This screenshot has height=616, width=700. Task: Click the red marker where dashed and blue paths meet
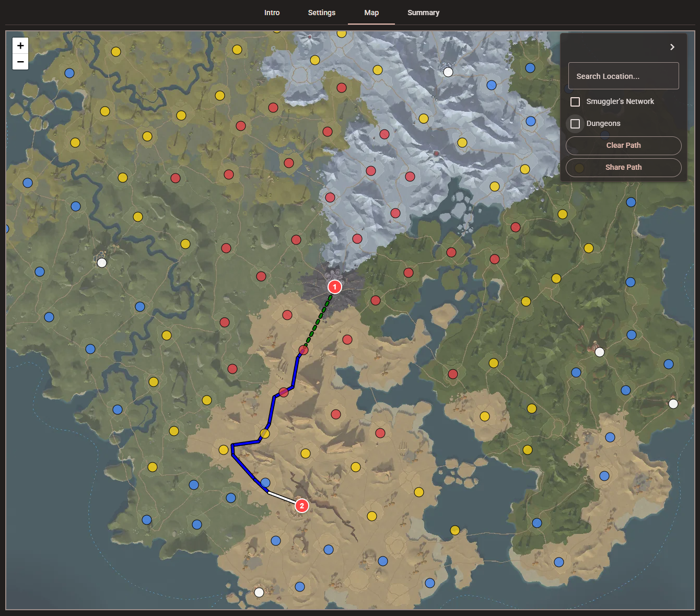(304, 350)
